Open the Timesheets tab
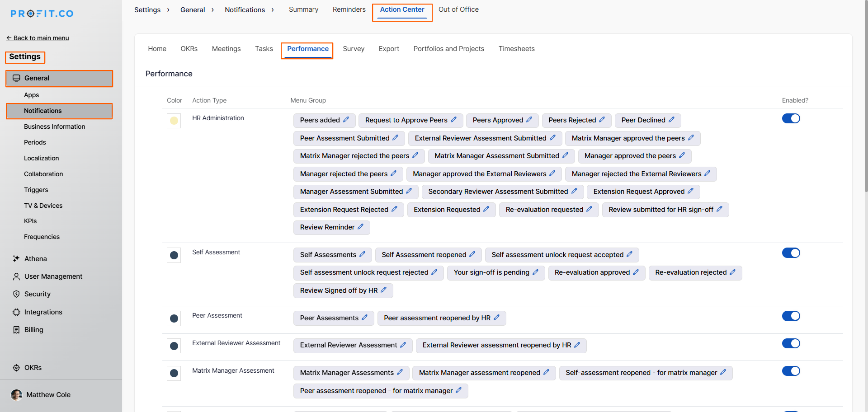 (x=516, y=49)
